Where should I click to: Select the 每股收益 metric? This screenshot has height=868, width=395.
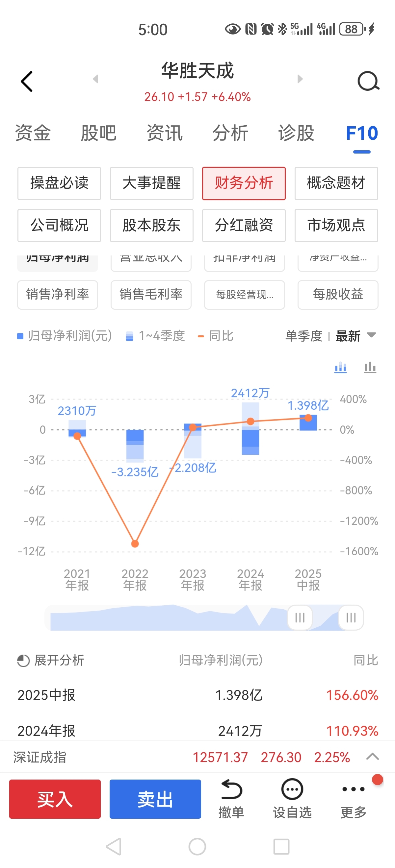(x=338, y=295)
